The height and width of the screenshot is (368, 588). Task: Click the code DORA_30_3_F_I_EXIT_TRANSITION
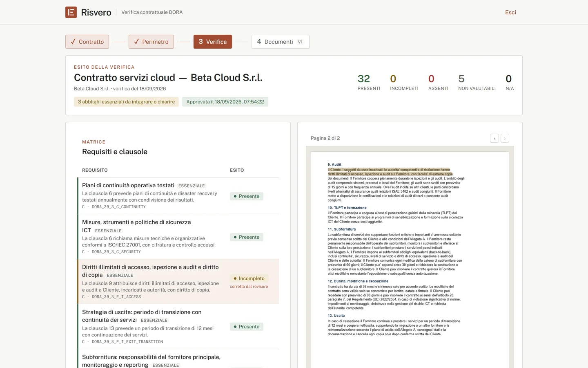(x=127, y=342)
